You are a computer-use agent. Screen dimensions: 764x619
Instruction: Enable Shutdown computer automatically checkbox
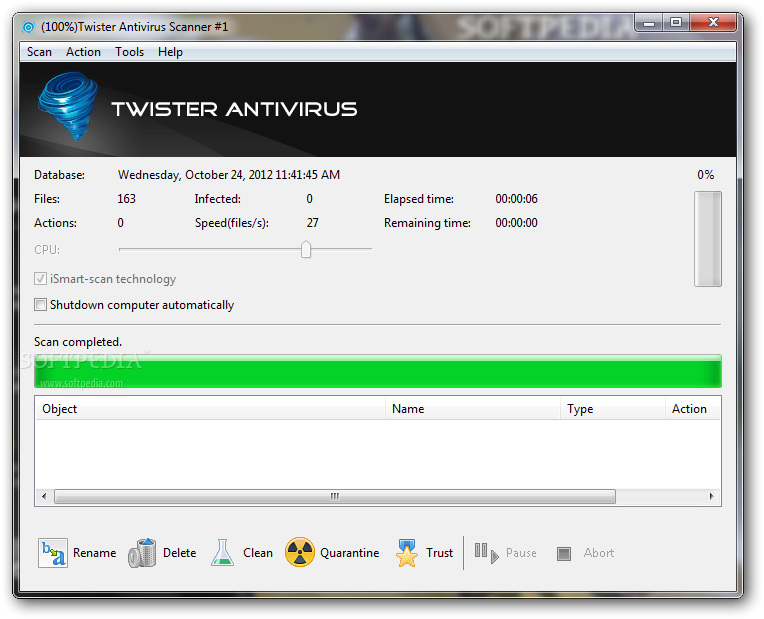40,305
